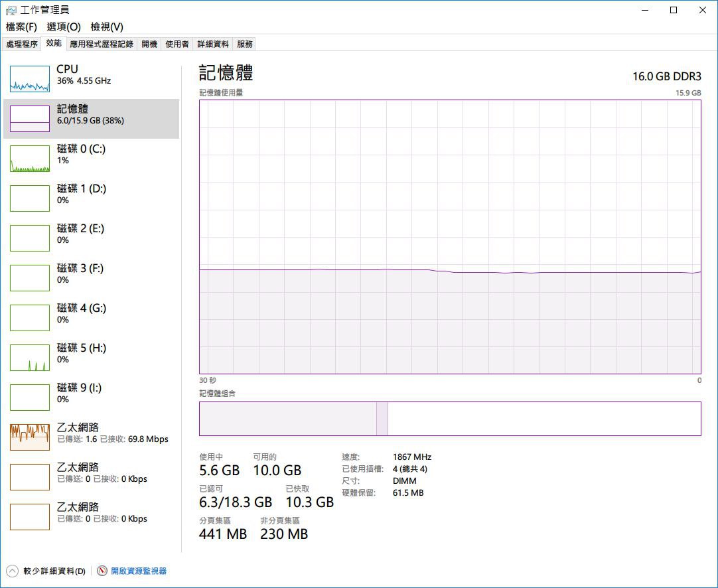
Task: Select the 磁碟 9 (I:) label
Action: [79, 388]
